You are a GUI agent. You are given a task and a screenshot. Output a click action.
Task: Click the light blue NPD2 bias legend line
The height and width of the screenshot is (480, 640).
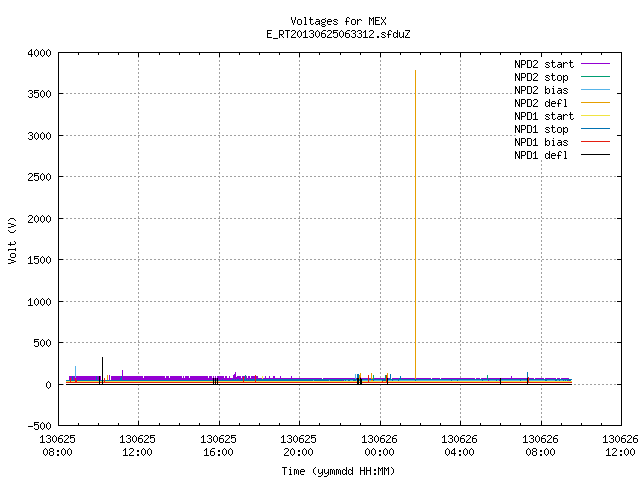click(595, 90)
